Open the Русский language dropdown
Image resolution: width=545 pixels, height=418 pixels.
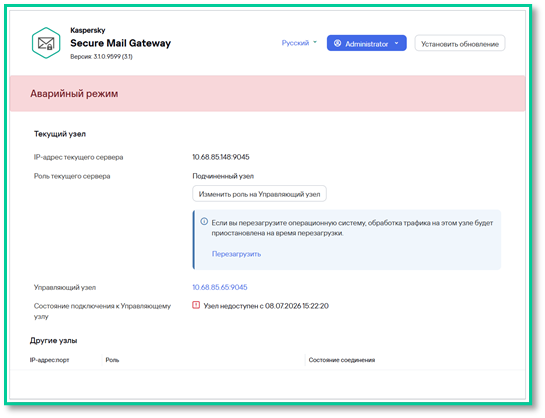click(x=299, y=43)
